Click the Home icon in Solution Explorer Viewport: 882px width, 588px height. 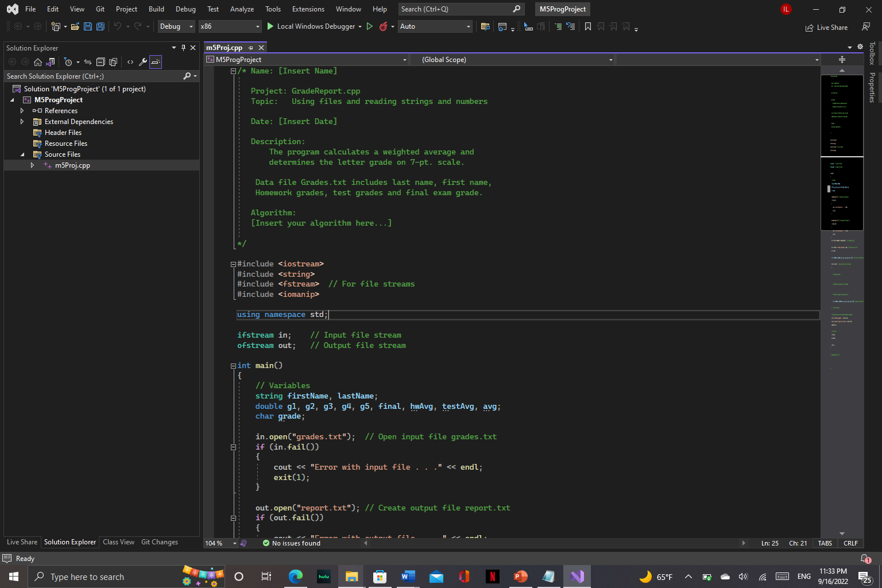click(x=38, y=62)
